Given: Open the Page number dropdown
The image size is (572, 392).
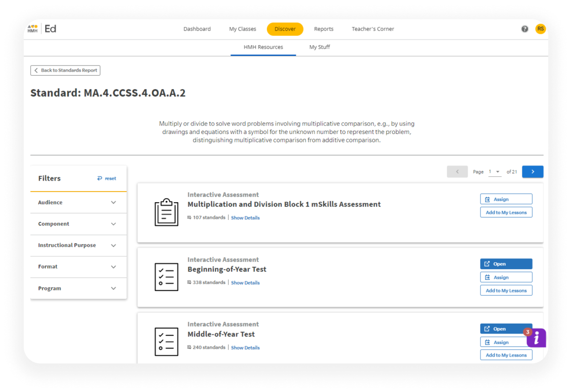Looking at the screenshot, I should tap(495, 172).
